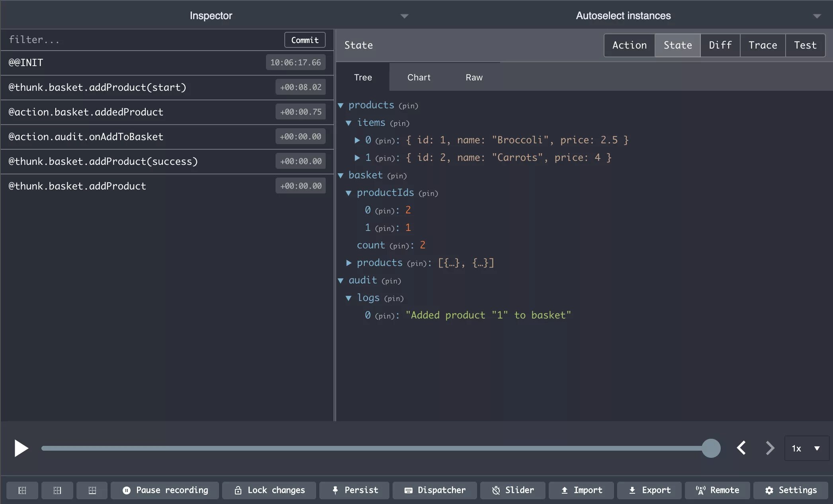Toggle the Persist state option

(355, 490)
